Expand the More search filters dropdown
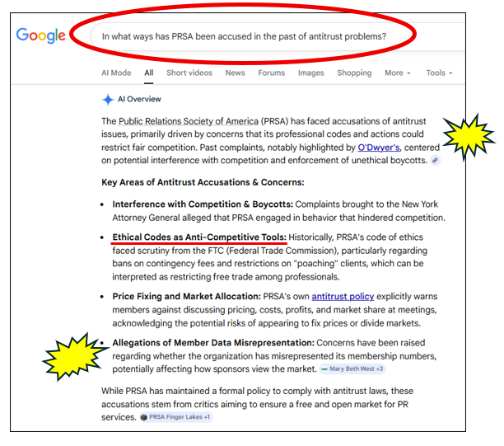This screenshot has height=446, width=504. tap(397, 73)
